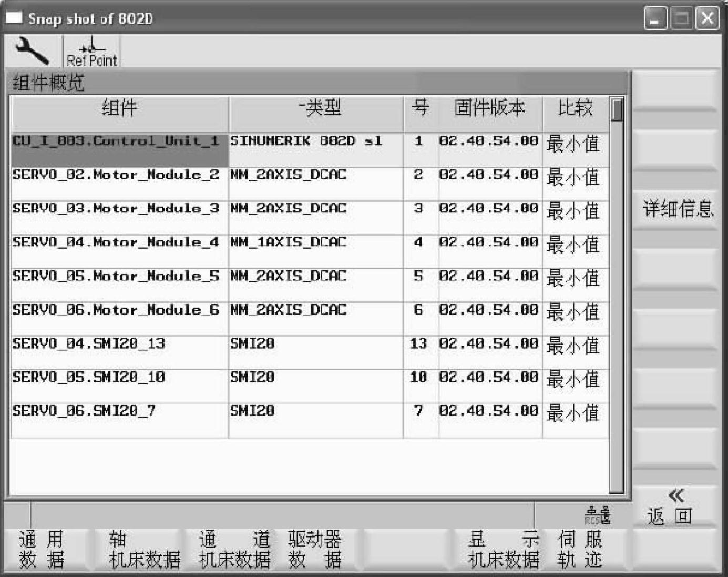
Task: Select SERVO_04.SMI20_13 row
Action: point(310,352)
